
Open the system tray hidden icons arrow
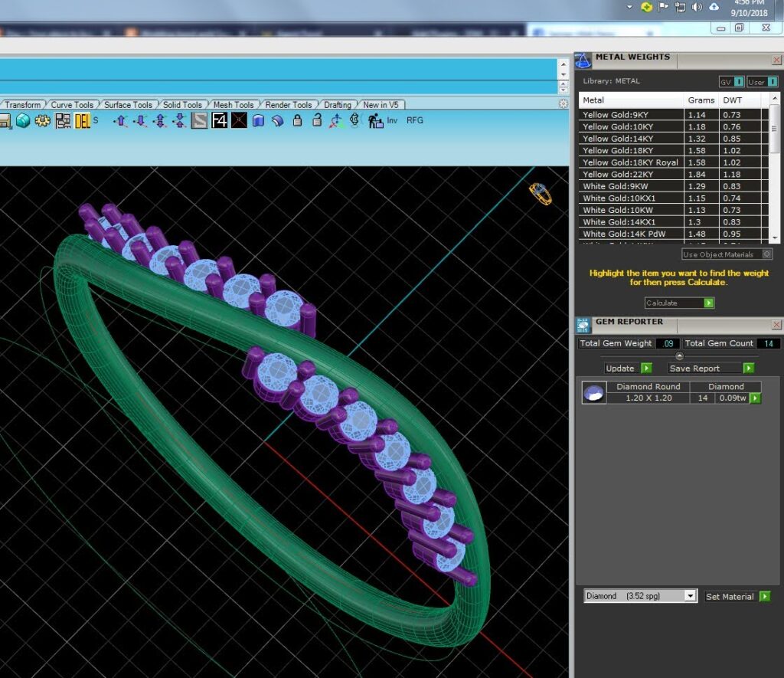click(x=629, y=7)
